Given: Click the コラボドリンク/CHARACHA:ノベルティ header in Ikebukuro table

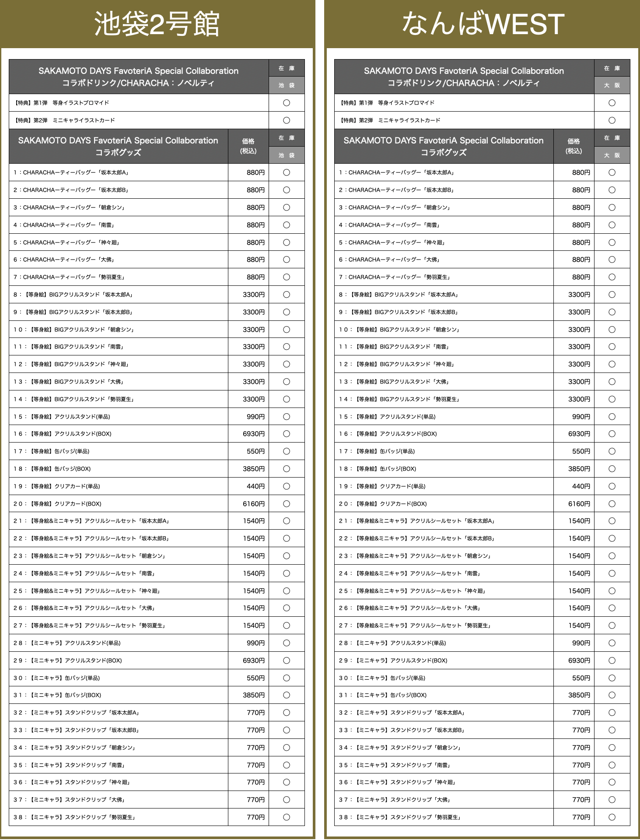Looking at the screenshot, I should [138, 77].
